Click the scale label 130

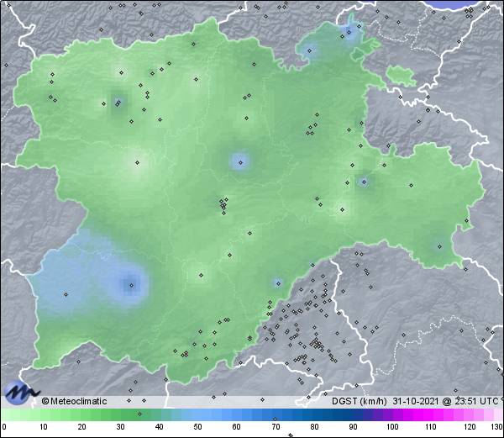pos(497,427)
